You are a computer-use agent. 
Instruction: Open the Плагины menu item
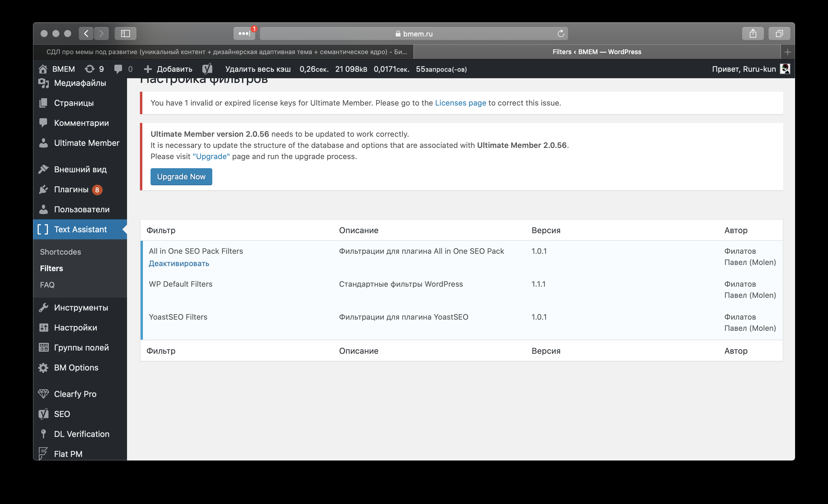tap(71, 189)
